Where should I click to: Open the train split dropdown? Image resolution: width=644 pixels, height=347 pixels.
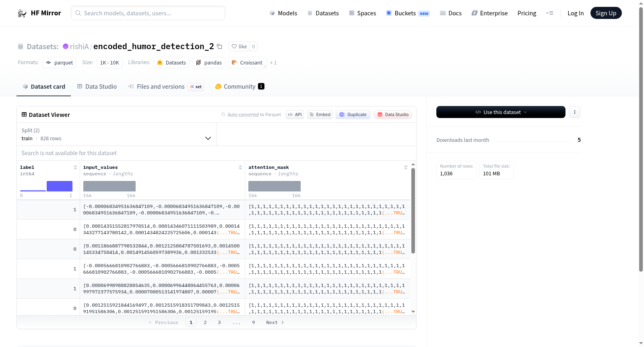pyautogui.click(x=116, y=134)
